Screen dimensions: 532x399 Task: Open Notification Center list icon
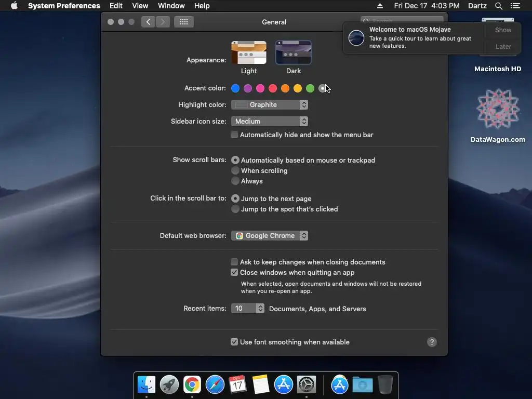tap(515, 6)
